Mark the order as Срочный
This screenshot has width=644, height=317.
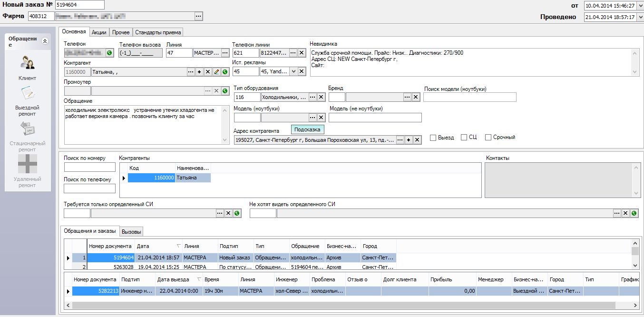(x=488, y=138)
